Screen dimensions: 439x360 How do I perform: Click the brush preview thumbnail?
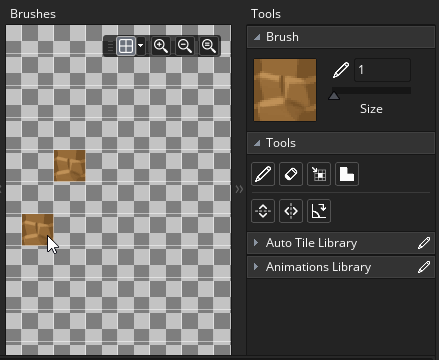pyautogui.click(x=285, y=90)
